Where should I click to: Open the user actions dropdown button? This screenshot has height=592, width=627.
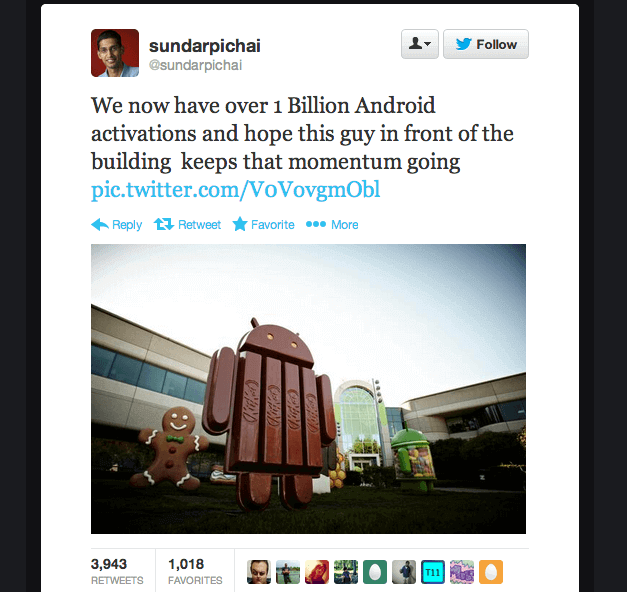click(420, 44)
